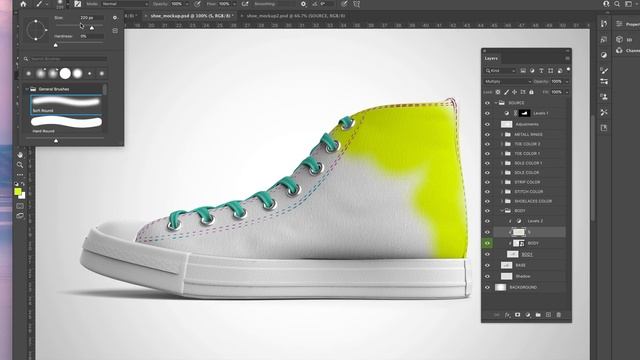This screenshot has width=640, height=360.
Task: Click lock position icon
Action: (515, 92)
